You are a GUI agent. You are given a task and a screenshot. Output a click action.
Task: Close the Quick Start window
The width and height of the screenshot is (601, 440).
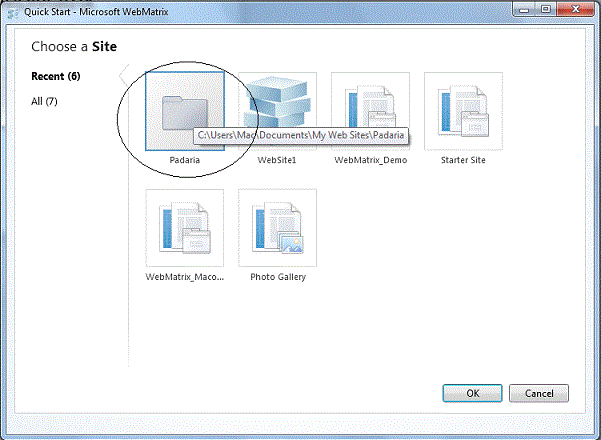click(575, 10)
